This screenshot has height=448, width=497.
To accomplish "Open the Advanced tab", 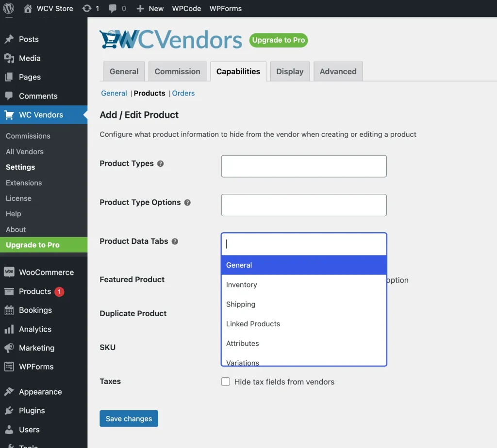I will (338, 72).
